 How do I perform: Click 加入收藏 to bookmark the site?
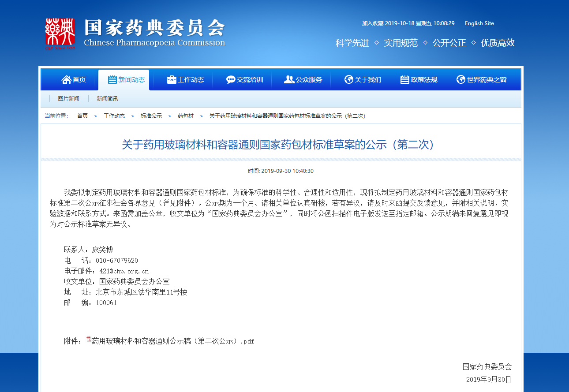tap(373, 23)
